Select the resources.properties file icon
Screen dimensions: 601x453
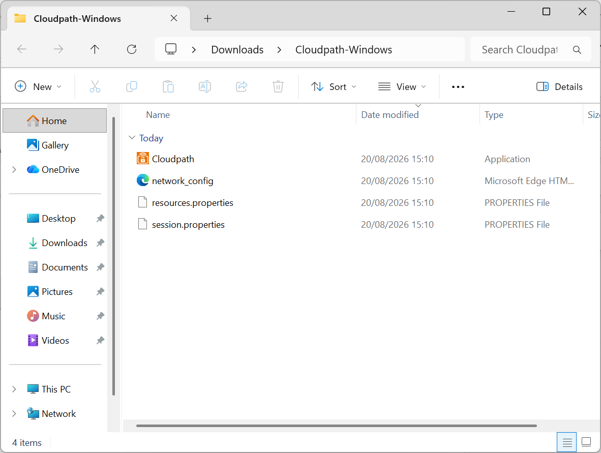pyautogui.click(x=143, y=202)
